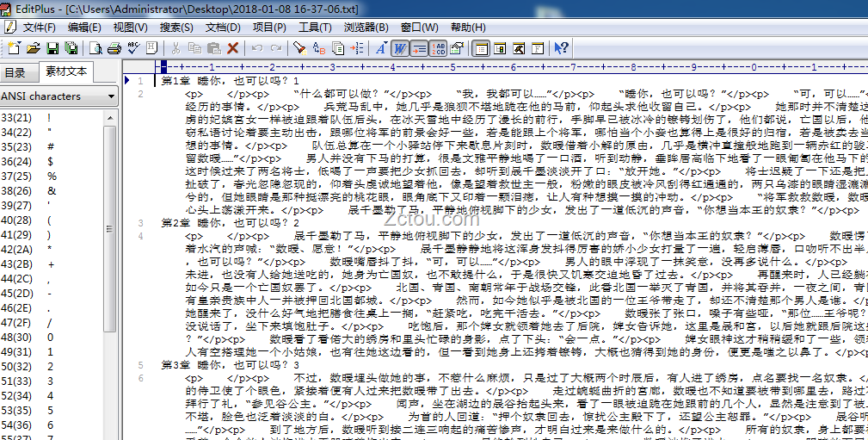Open the 搜索(S) menu

[176, 28]
